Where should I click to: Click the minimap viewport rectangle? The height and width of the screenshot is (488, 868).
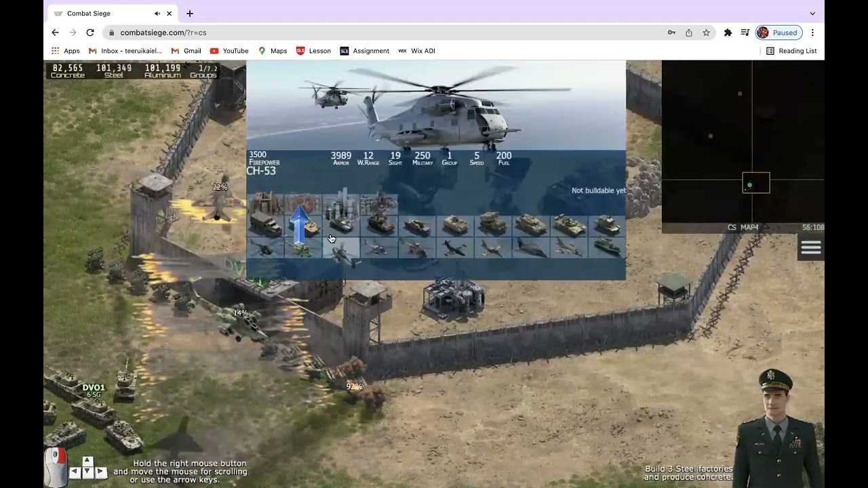point(756,183)
